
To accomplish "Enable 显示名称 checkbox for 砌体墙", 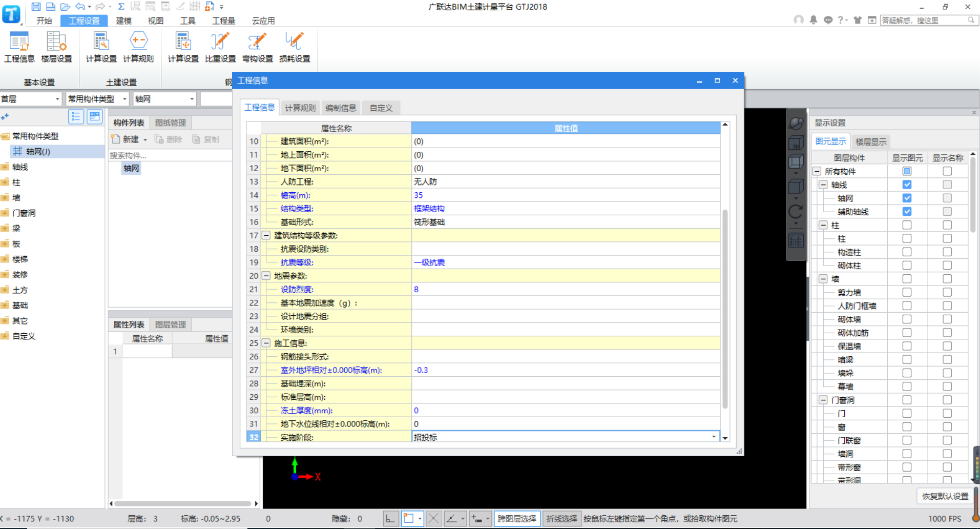I will tap(947, 319).
